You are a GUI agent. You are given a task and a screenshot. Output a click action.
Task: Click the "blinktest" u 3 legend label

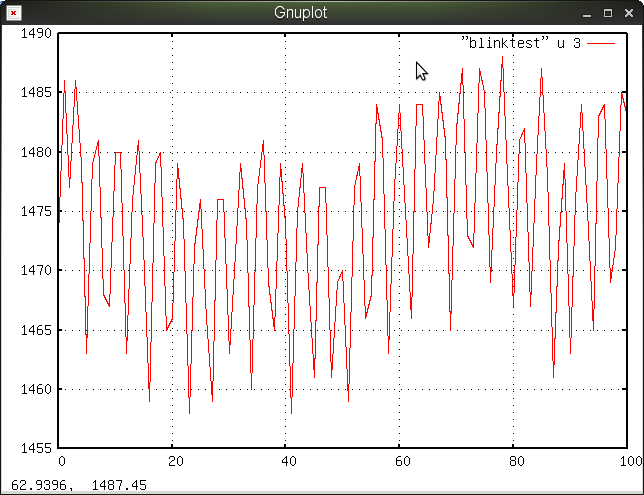[x=520, y=44]
